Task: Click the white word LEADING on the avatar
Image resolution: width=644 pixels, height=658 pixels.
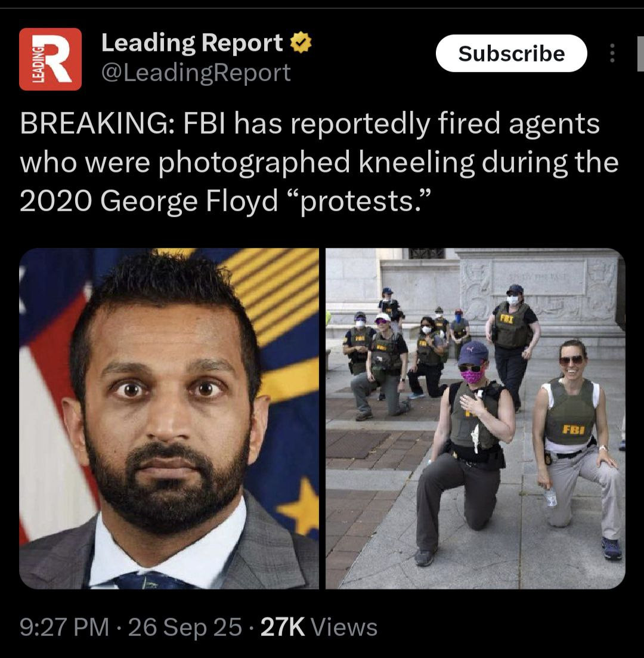Action: click(x=38, y=64)
